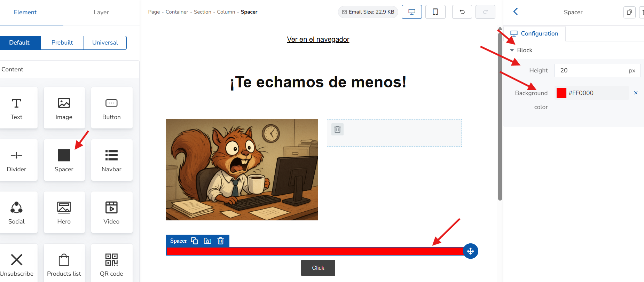This screenshot has width=644, height=282.
Task: Add a Navbar element block
Action: point(111,160)
